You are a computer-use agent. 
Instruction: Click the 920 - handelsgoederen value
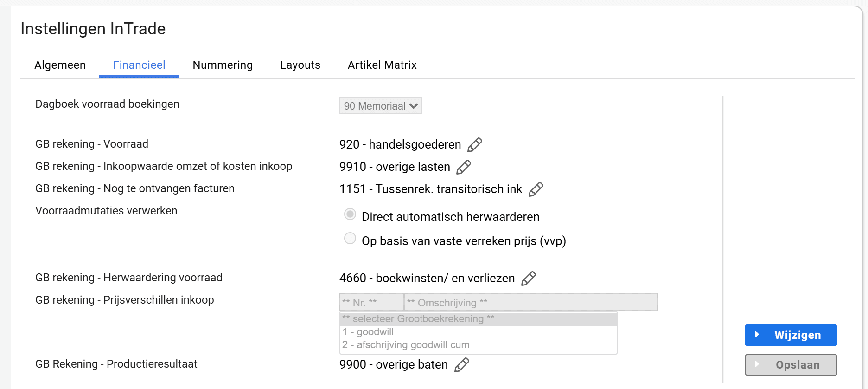400,145
